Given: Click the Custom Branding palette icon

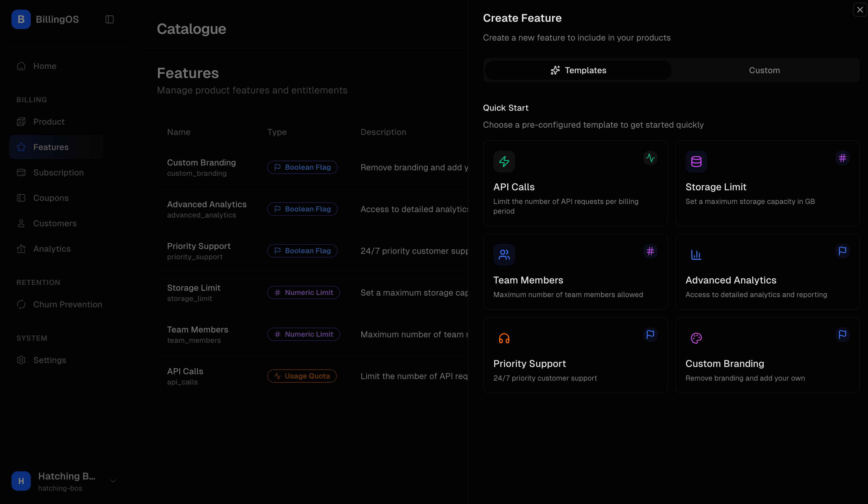Looking at the screenshot, I should point(696,338).
